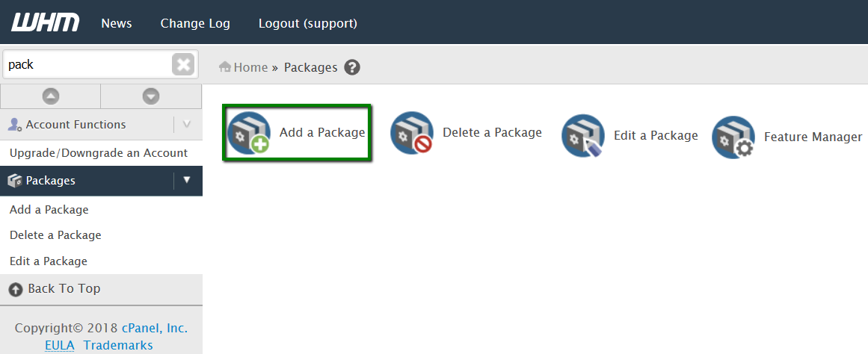Focus the sidebar search field
The width and height of the screenshot is (868, 354).
click(x=86, y=65)
